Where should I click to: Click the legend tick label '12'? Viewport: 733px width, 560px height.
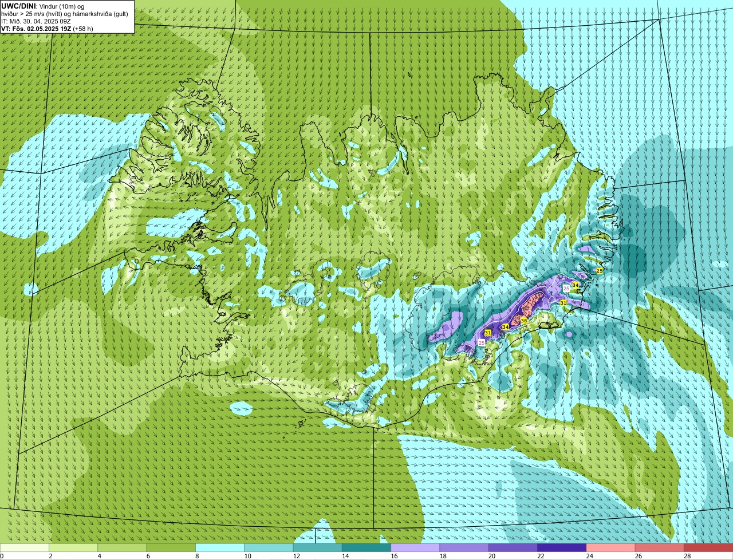pyautogui.click(x=297, y=556)
